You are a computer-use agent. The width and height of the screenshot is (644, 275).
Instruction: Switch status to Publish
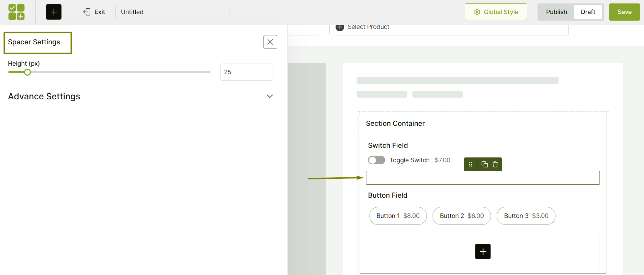pyautogui.click(x=556, y=12)
